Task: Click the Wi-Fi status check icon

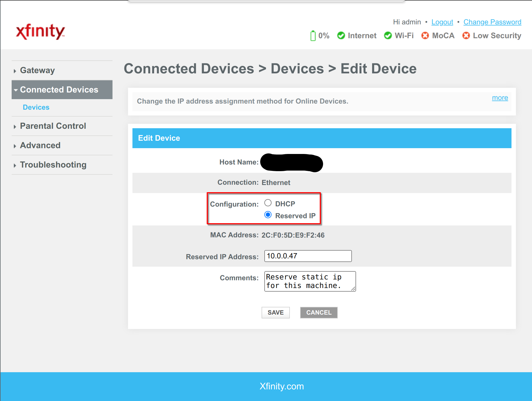Action: click(x=388, y=35)
